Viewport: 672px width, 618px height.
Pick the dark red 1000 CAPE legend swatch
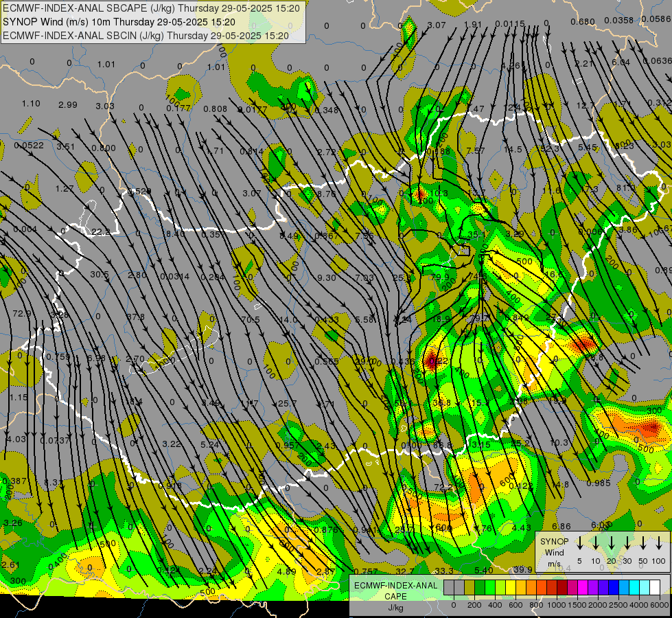tap(562, 588)
